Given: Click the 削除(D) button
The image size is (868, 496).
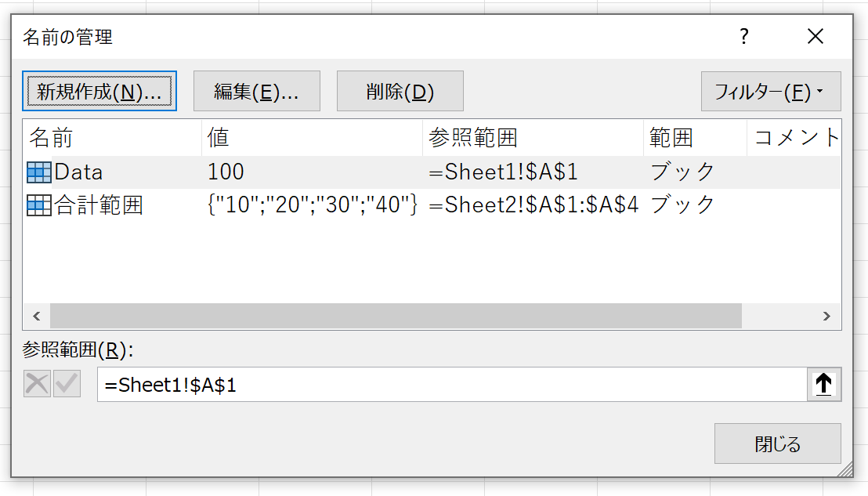Looking at the screenshot, I should (400, 91).
